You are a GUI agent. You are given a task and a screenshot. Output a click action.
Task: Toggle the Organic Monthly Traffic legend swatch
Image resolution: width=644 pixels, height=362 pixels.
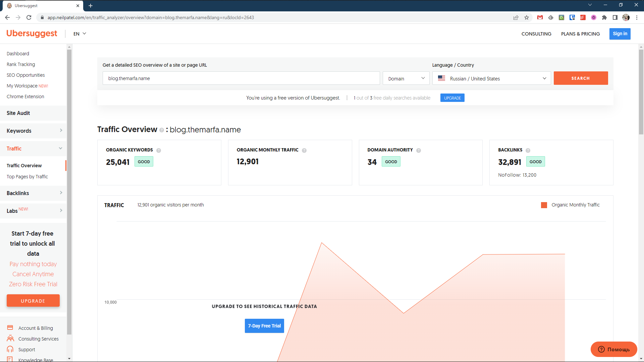coord(544,205)
